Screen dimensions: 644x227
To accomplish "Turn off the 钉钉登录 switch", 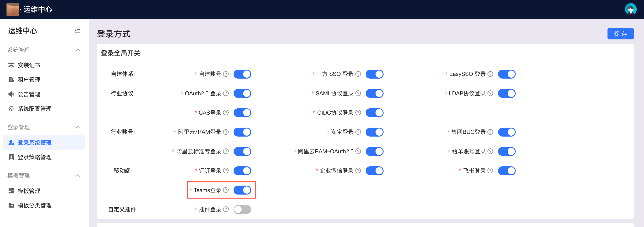I will tap(242, 171).
